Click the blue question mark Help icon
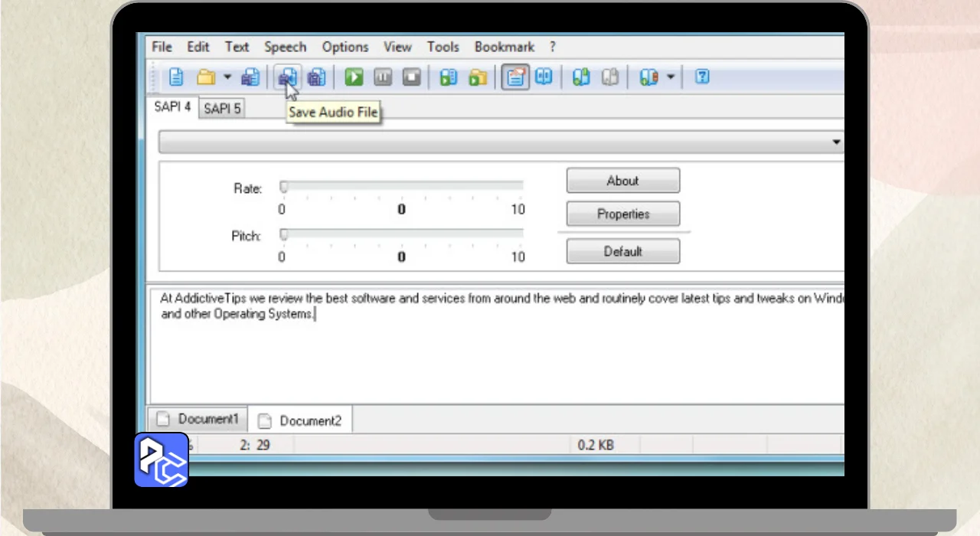The height and width of the screenshot is (536, 980). (702, 77)
